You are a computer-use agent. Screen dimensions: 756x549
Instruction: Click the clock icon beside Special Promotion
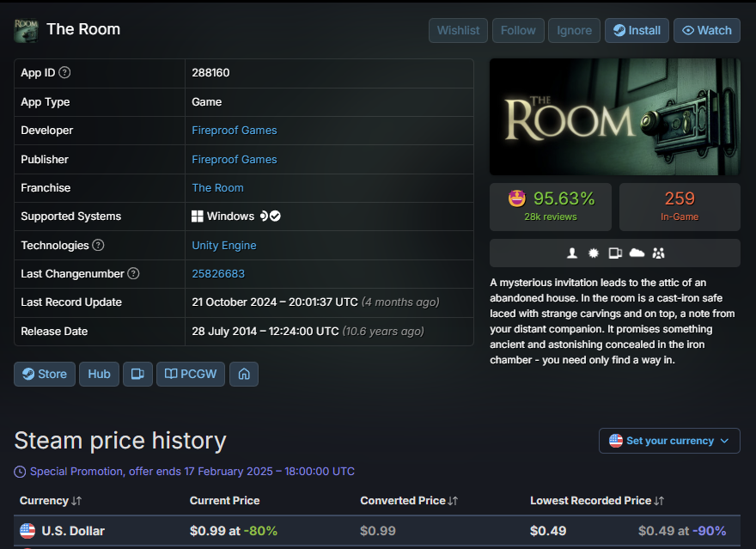[x=20, y=472]
